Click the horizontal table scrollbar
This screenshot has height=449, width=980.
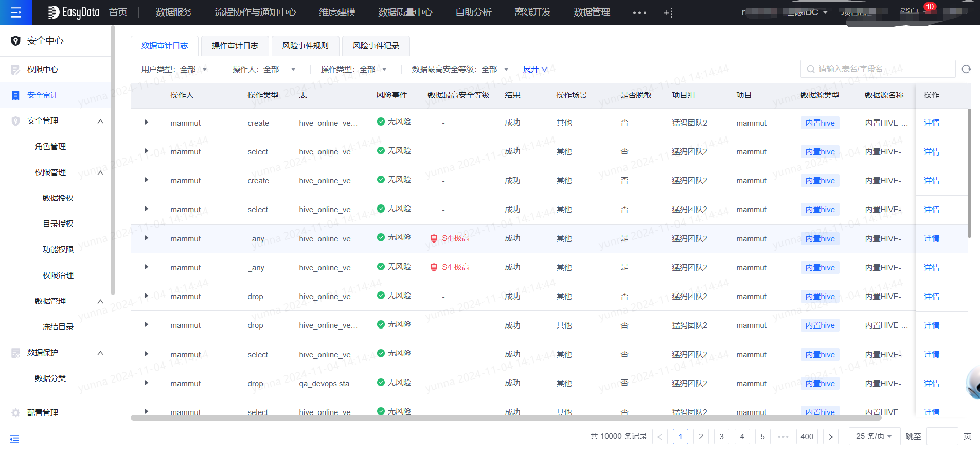point(506,418)
